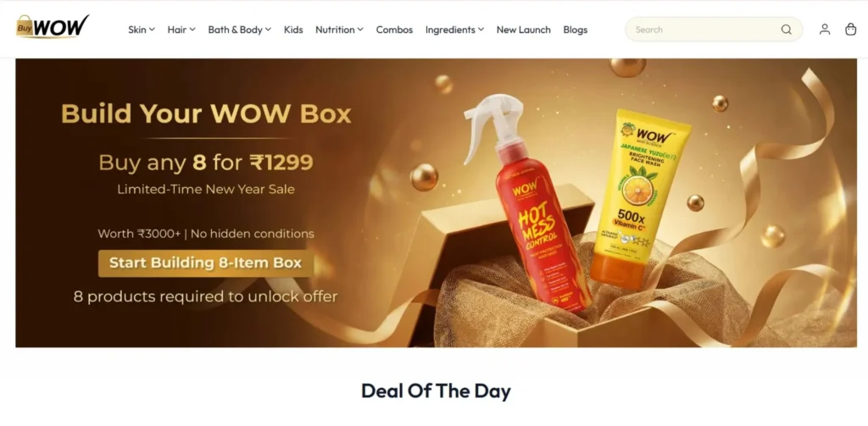Open the Ingredients dropdown menu

[x=454, y=30]
